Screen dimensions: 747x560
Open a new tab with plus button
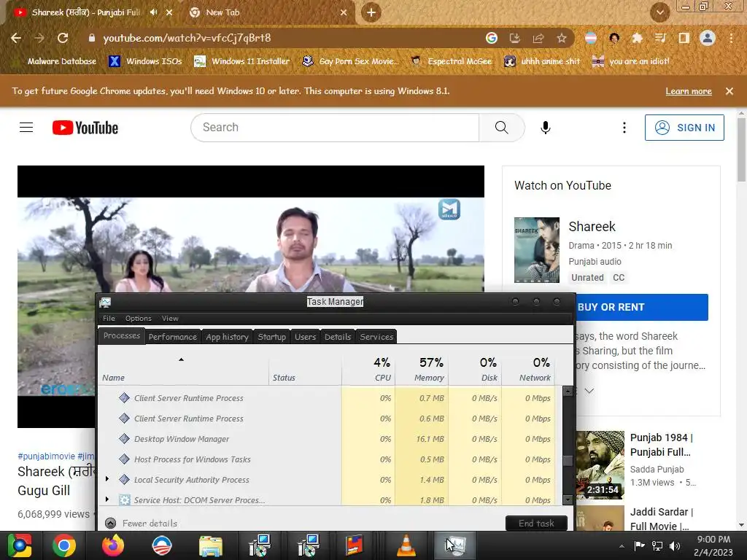pyautogui.click(x=371, y=12)
